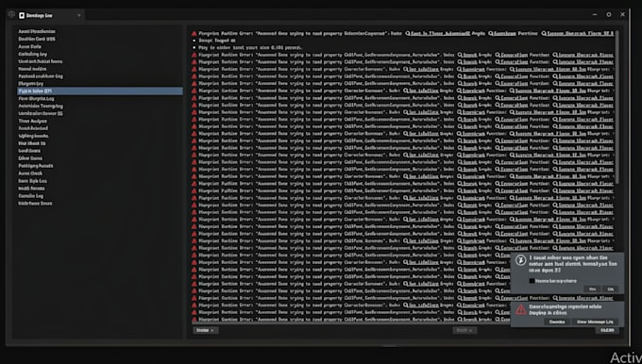Click Dismiss in the lower warning notification

click(557, 322)
